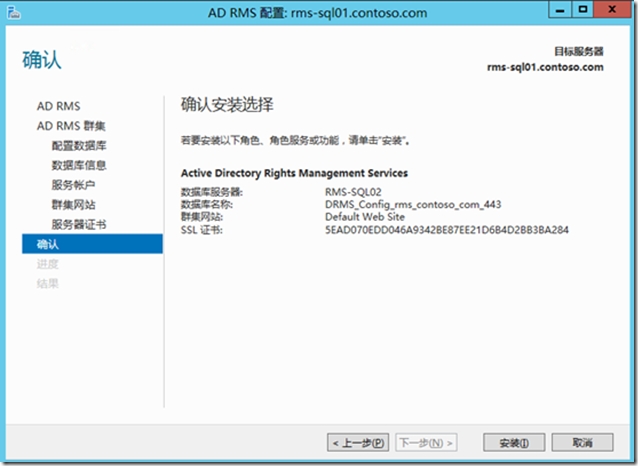Click the greyed-out 结果 step

point(48,283)
